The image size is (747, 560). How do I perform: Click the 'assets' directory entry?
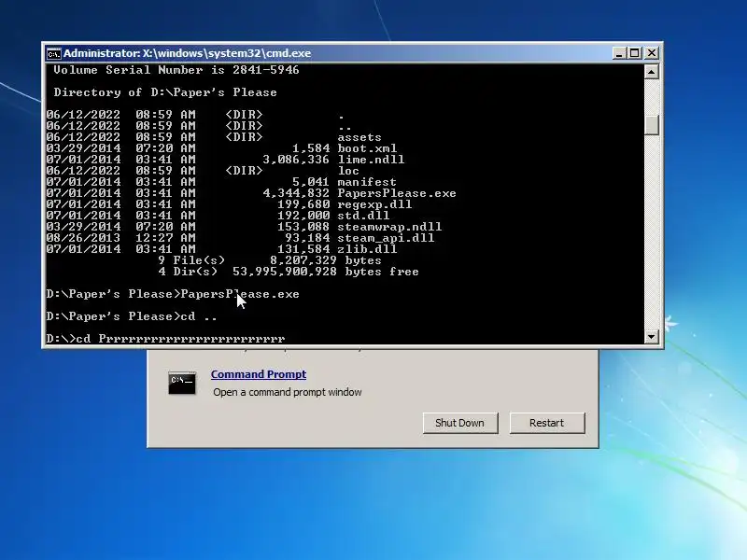(x=359, y=137)
